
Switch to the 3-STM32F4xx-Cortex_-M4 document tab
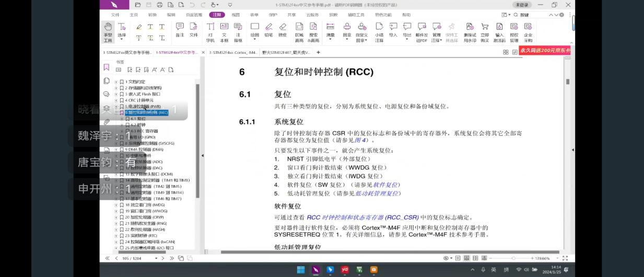coord(233,52)
